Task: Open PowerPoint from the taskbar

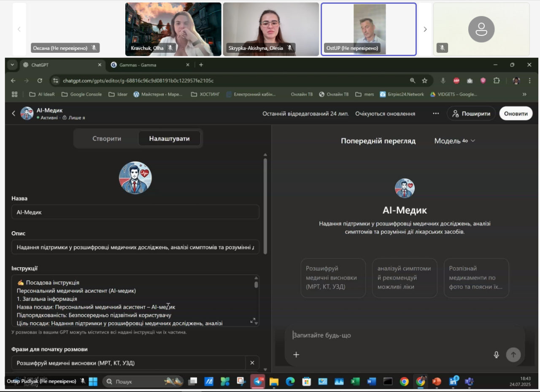Action: click(437, 381)
